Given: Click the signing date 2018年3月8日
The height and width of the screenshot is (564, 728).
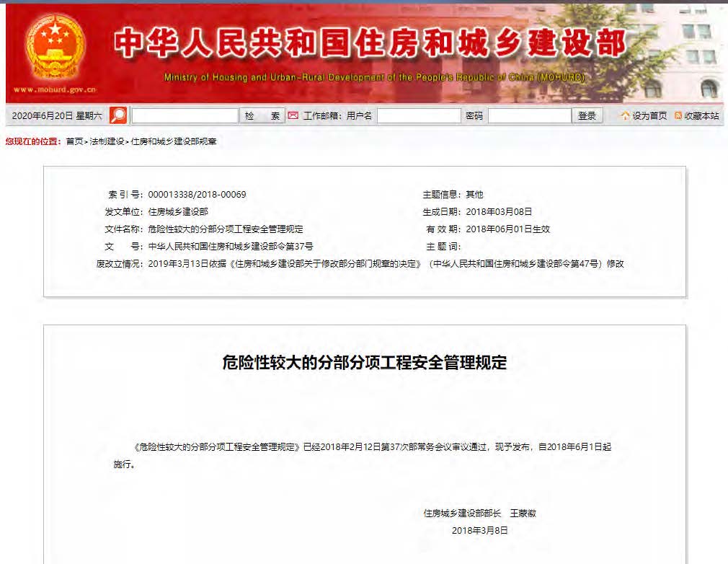Looking at the screenshot, I should pos(479,531).
